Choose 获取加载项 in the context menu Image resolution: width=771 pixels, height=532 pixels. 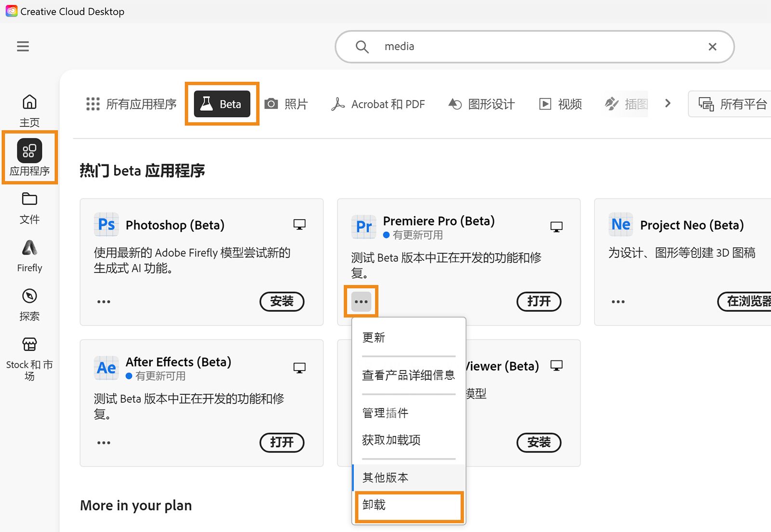(409, 440)
